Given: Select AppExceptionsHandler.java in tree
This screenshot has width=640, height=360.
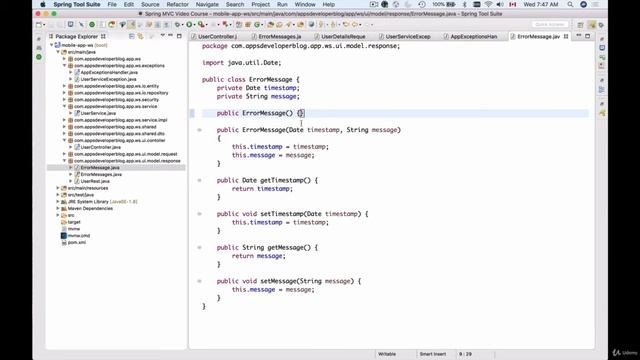Looking at the screenshot, I should (x=109, y=72).
